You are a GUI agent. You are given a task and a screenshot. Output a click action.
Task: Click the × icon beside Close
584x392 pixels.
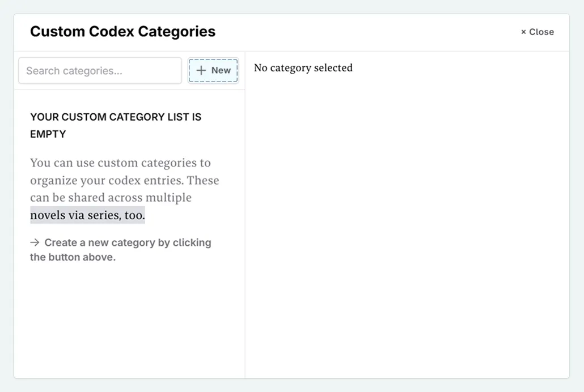(523, 32)
